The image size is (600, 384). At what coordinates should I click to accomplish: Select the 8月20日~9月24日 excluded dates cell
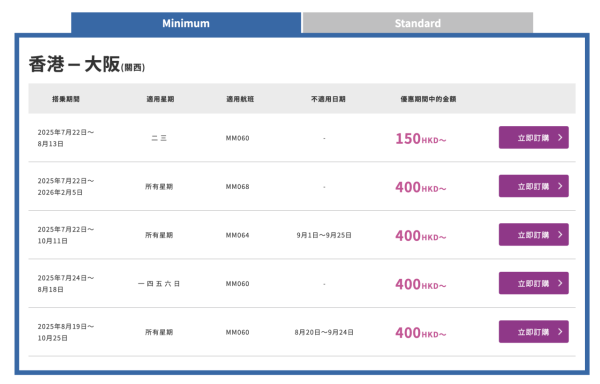324,332
